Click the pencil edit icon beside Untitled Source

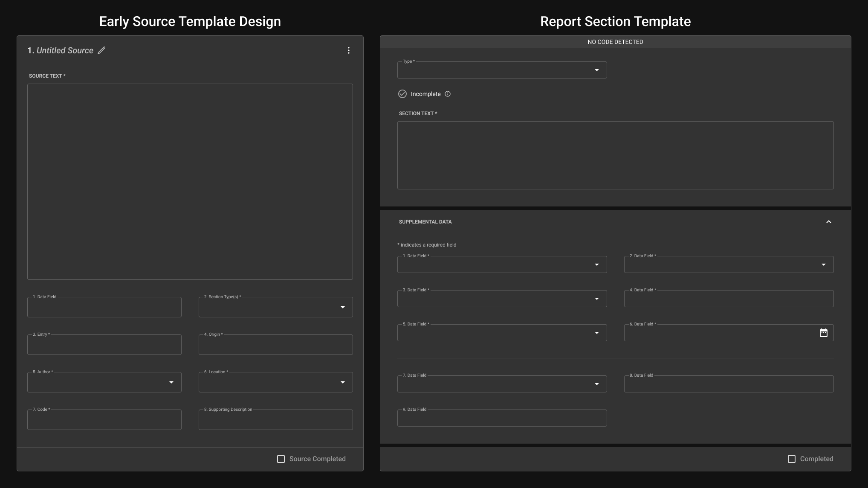(101, 50)
